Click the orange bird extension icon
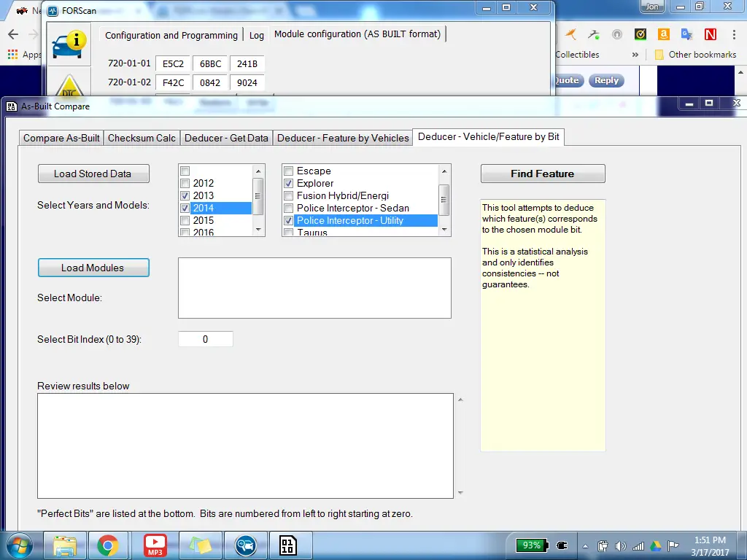The height and width of the screenshot is (560, 747). [x=570, y=34]
